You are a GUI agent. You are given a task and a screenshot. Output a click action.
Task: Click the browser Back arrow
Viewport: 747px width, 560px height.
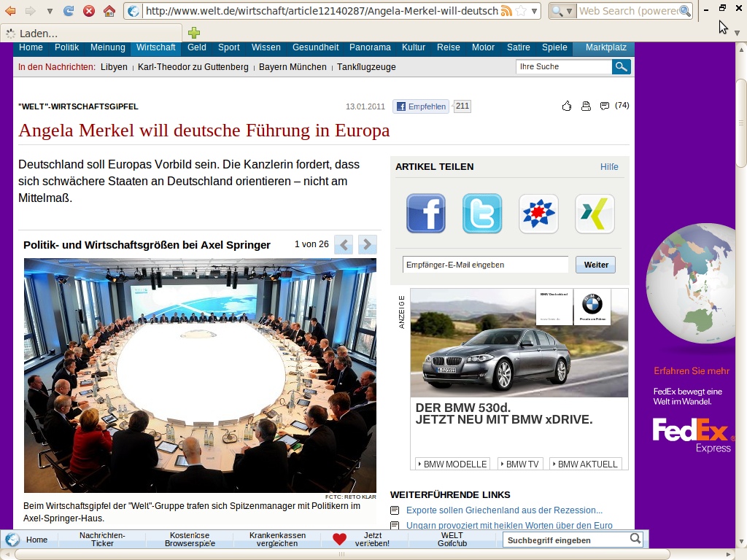(9, 10)
